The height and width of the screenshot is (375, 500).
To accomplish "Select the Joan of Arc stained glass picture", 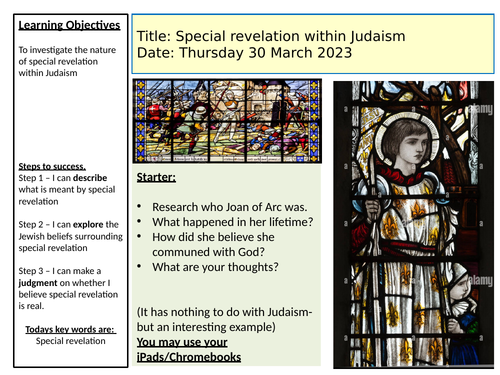I will click(x=414, y=224).
